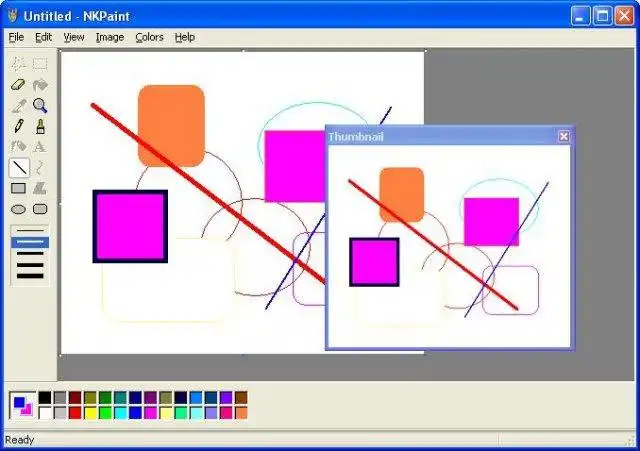Select the Brush tool
The height and width of the screenshot is (451, 640).
(40, 126)
